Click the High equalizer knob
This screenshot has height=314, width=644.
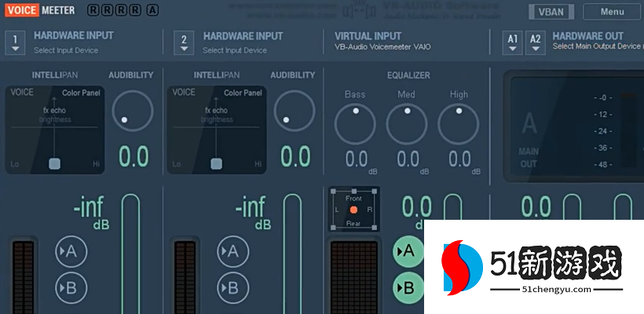(459, 123)
